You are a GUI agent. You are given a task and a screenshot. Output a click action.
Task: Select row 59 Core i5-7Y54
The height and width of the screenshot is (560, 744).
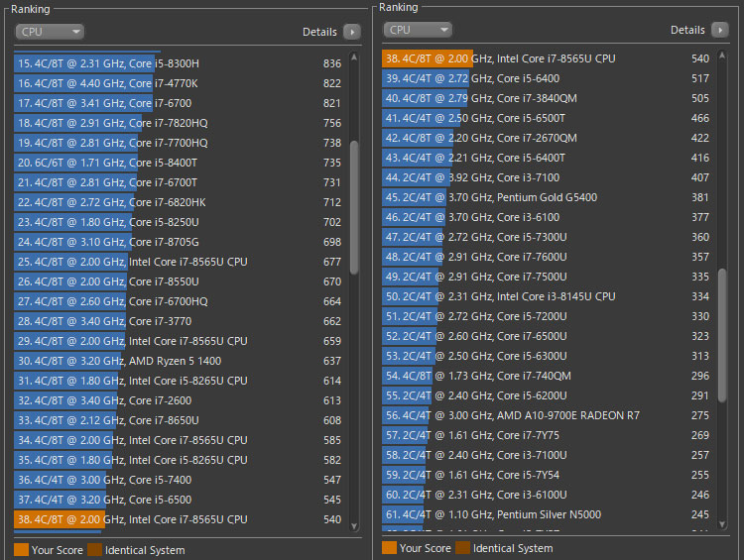click(548, 475)
